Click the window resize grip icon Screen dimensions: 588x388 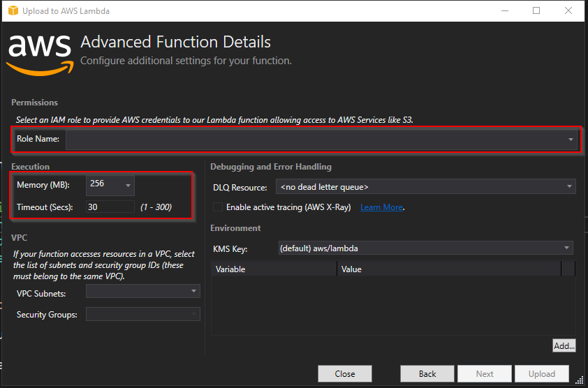580,380
